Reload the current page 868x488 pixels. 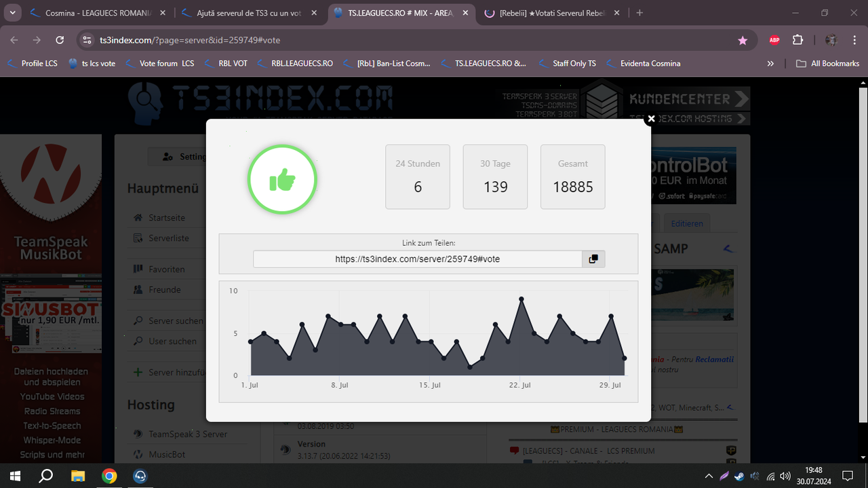tap(60, 40)
